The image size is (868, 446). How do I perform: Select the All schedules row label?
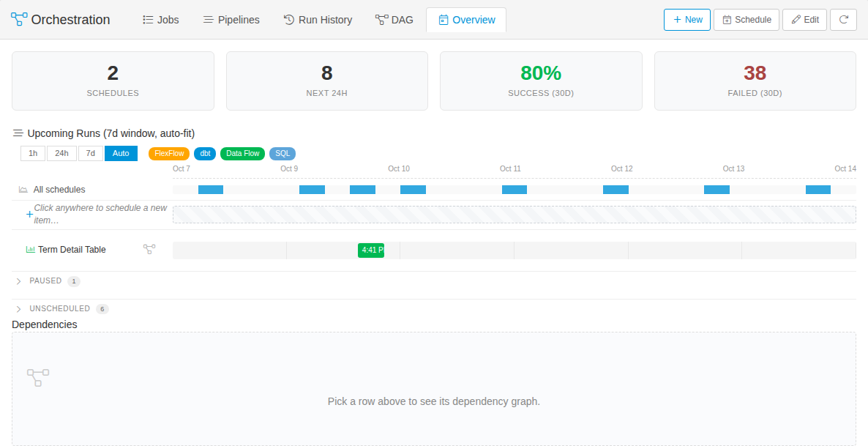(x=59, y=190)
